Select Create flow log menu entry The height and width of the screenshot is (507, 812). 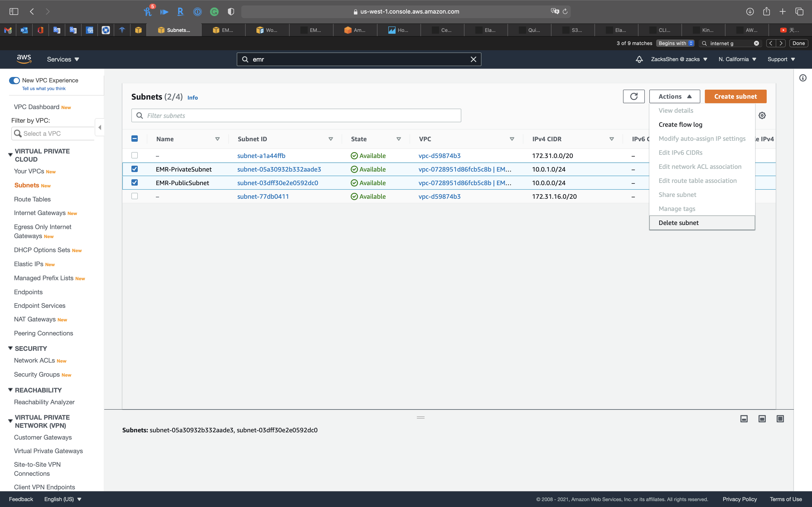coord(680,125)
